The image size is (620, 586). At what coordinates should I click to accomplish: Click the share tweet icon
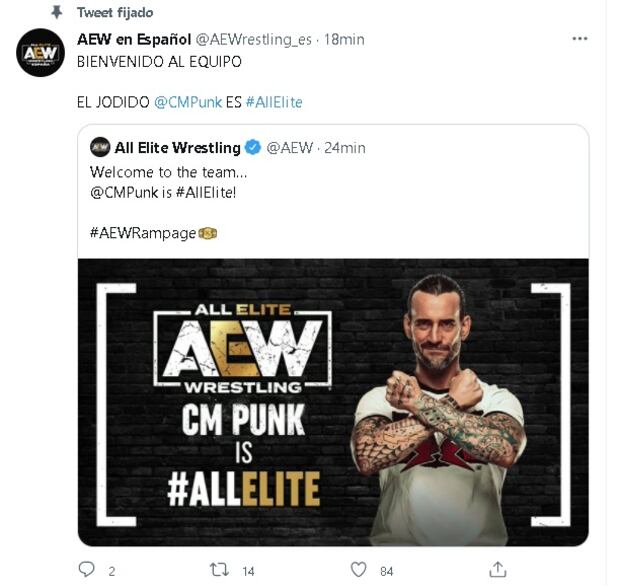[x=497, y=569]
